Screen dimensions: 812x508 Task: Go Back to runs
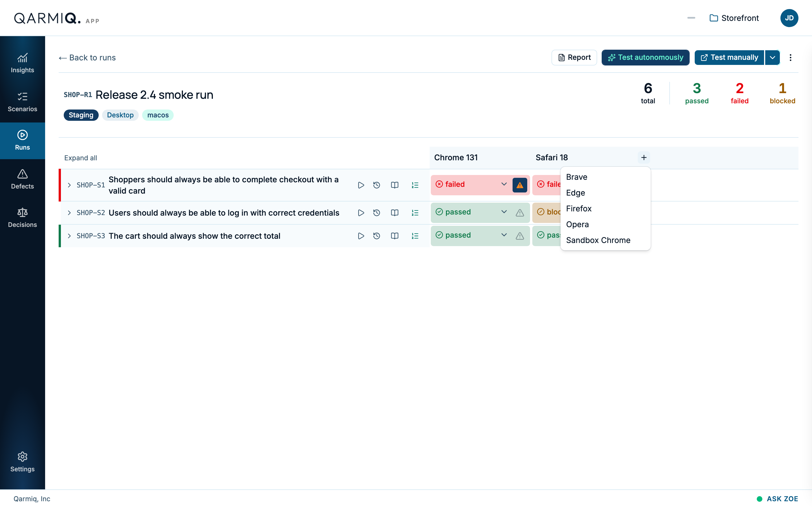[x=87, y=58]
